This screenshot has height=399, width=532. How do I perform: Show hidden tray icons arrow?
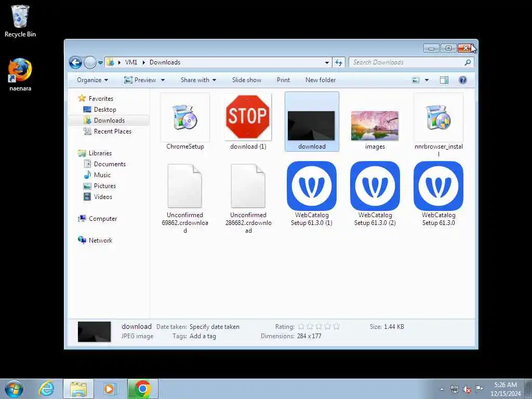tap(442, 389)
